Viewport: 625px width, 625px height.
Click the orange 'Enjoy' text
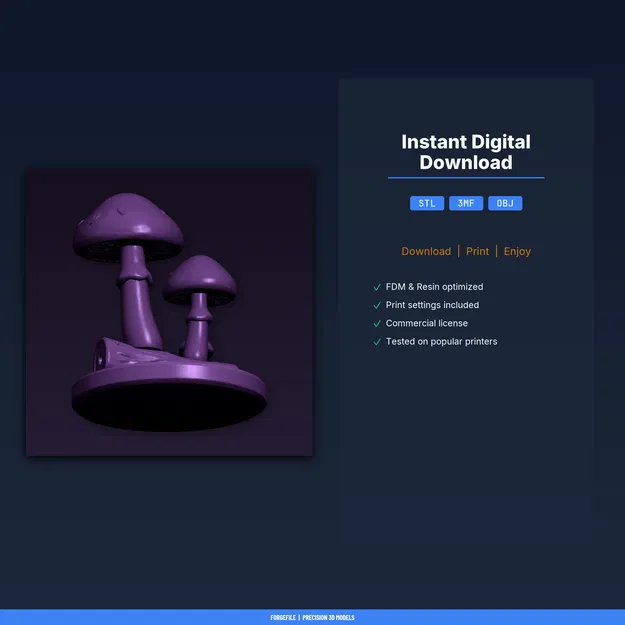[517, 252]
